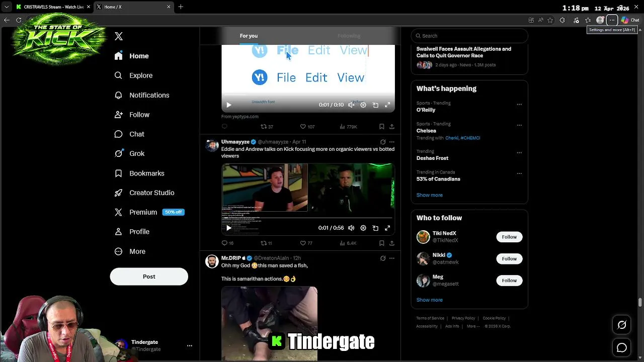Switch to the Following tab

349,36
